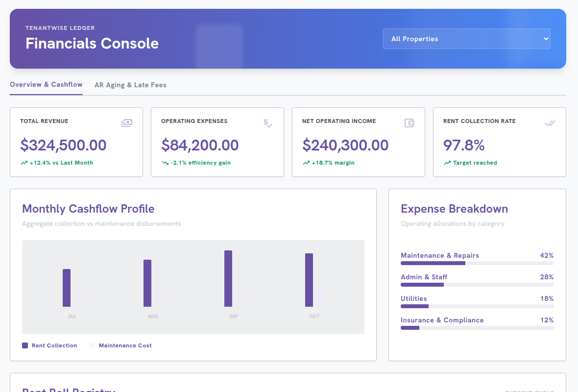The width and height of the screenshot is (578, 392).
Task: Click the double-check icon on Rent Collection Rate card
Action: [x=550, y=123]
